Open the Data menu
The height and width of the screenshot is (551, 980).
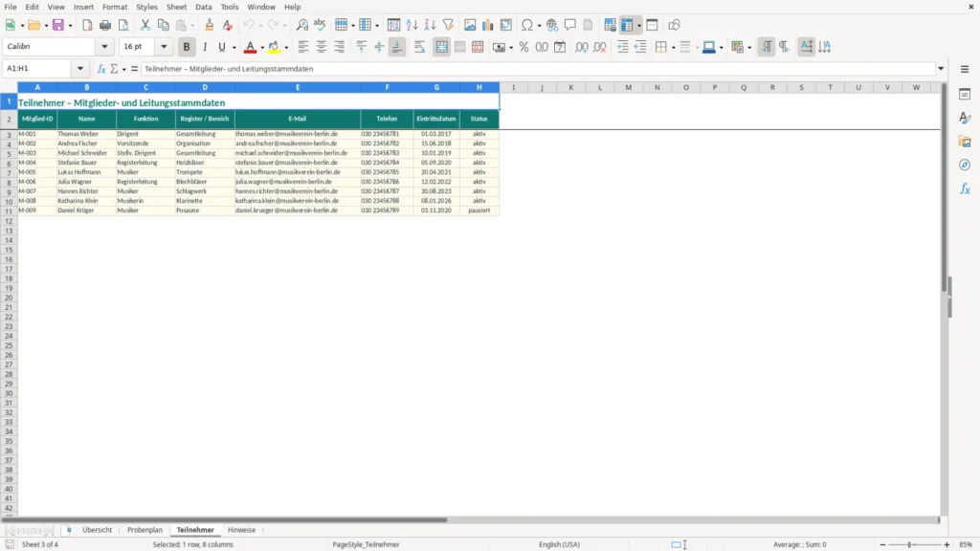pos(203,7)
